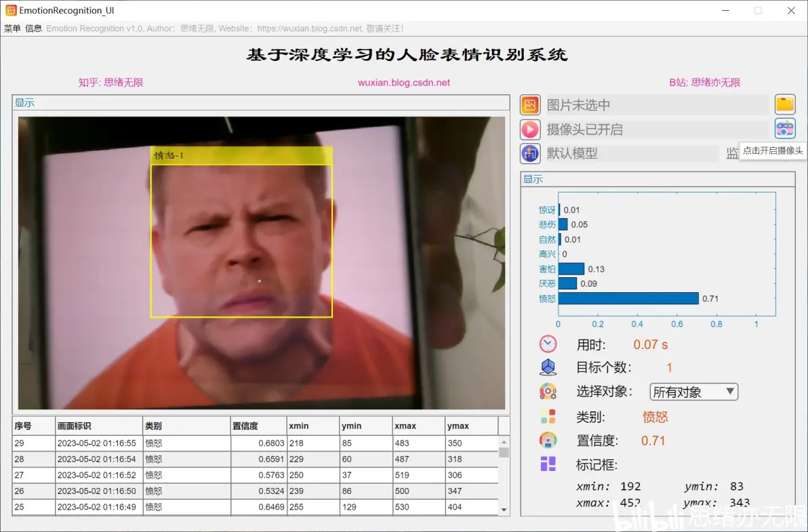Click the 高兴 chart label
Screen dimensions: 808x532
(x=547, y=254)
